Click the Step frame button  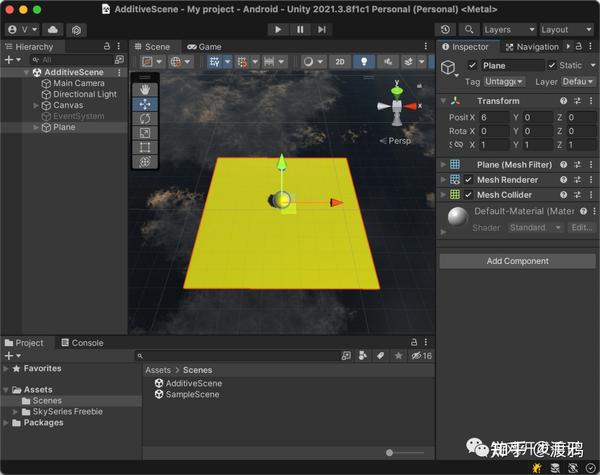click(x=322, y=29)
